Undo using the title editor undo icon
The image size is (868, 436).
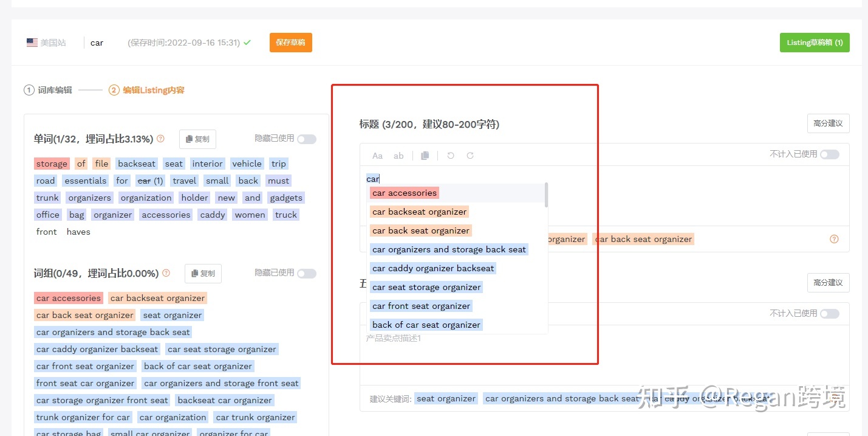[451, 156]
